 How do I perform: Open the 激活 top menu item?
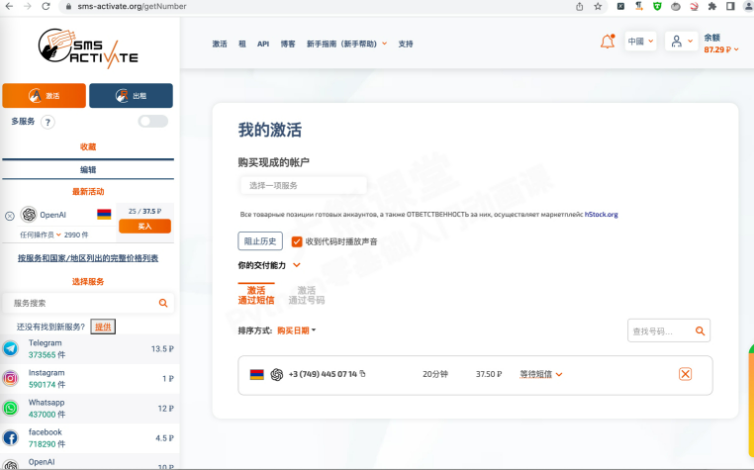[x=220, y=44]
